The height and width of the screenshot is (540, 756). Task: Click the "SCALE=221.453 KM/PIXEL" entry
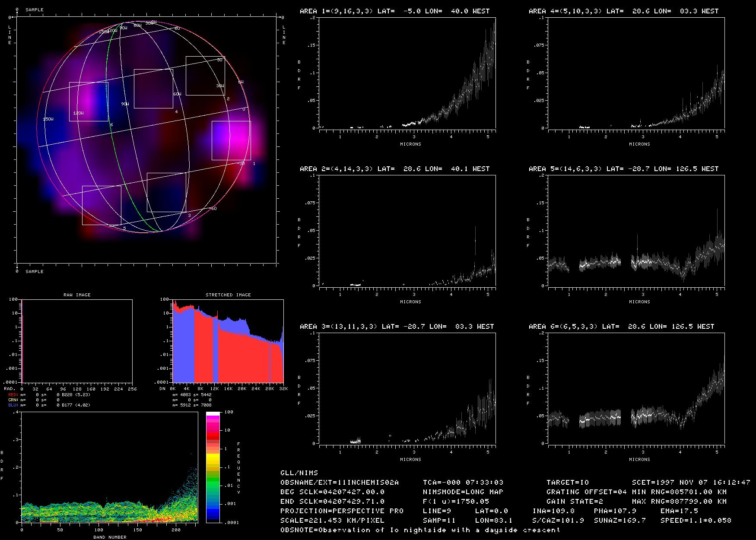[x=333, y=521]
